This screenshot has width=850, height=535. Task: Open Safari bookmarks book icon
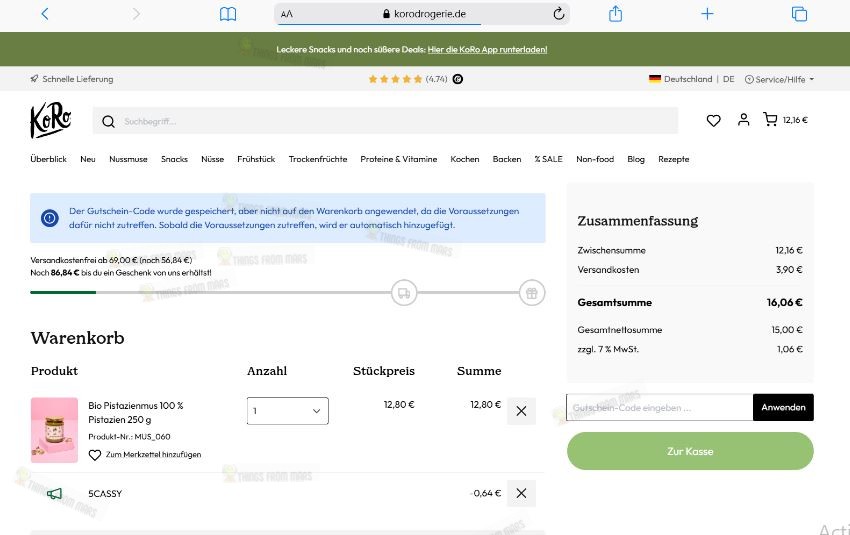(228, 14)
